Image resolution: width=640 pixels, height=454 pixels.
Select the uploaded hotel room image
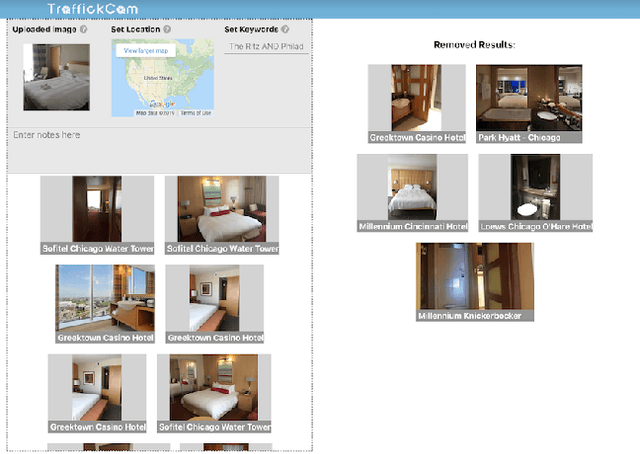tap(56, 77)
